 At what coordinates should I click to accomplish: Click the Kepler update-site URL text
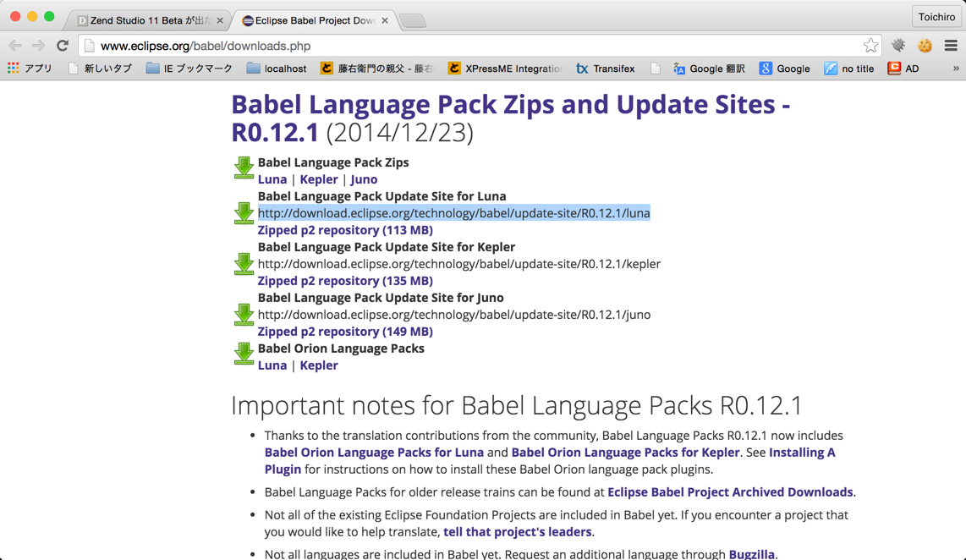(x=459, y=264)
